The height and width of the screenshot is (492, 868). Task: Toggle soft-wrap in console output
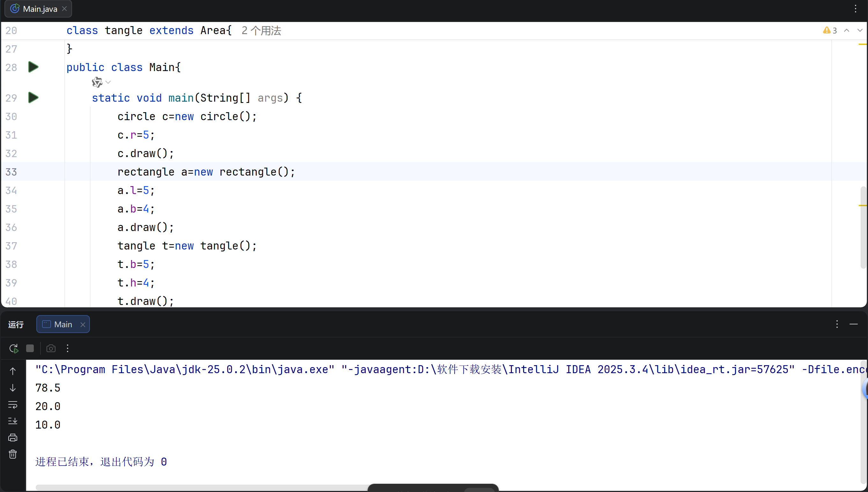point(13,404)
